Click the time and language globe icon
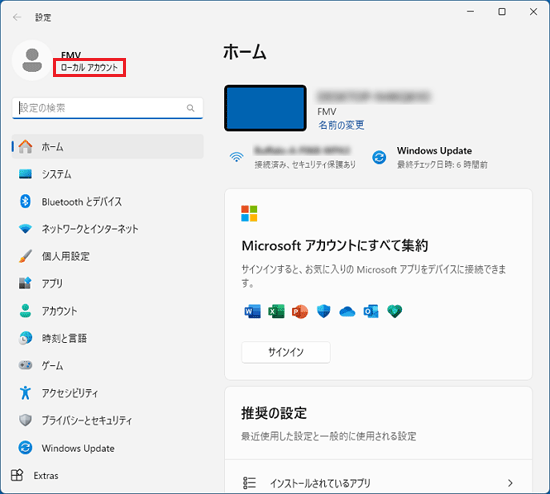The image size is (550, 494). tap(25, 338)
